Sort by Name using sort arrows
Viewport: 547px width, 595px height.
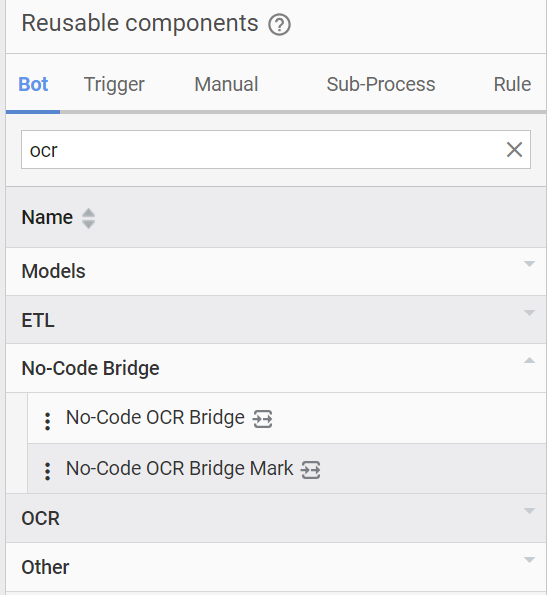tap(88, 218)
